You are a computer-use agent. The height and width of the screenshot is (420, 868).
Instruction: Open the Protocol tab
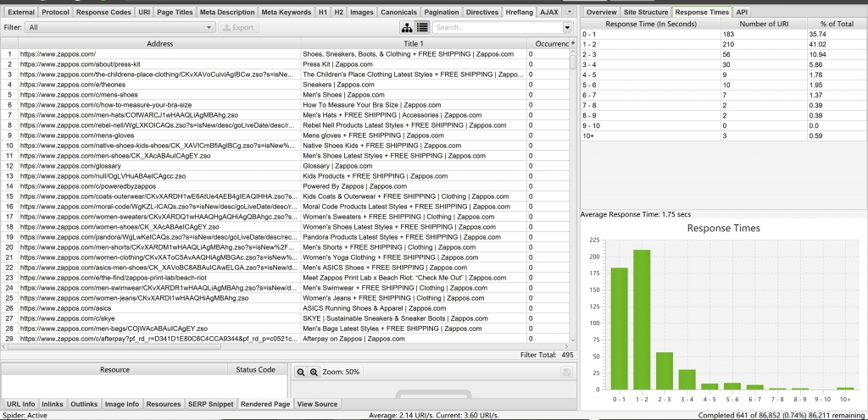point(56,12)
